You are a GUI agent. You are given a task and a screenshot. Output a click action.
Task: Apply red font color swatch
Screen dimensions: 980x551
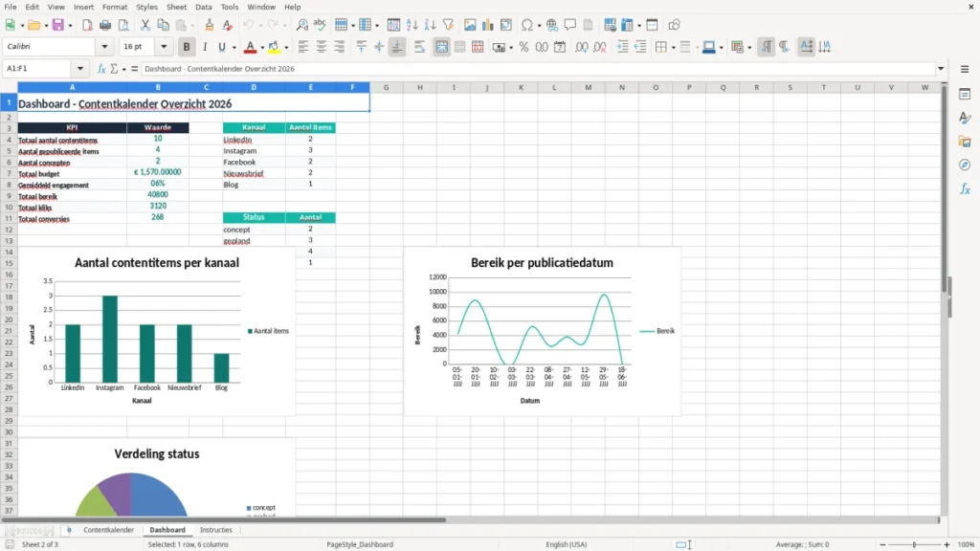[250, 47]
